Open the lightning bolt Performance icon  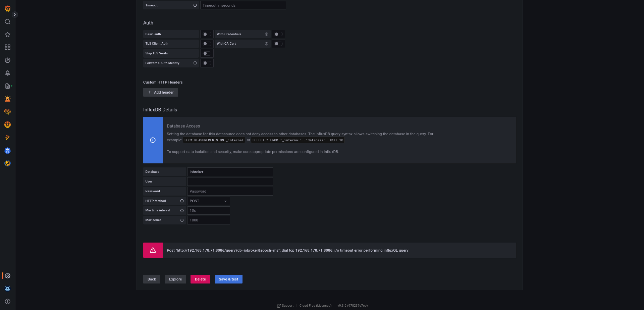pyautogui.click(x=7, y=138)
